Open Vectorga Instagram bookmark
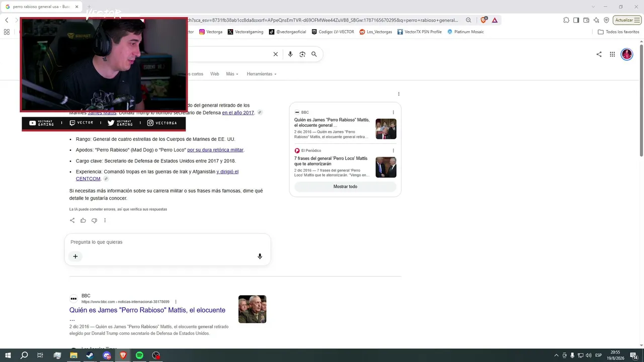This screenshot has height=362, width=644. coord(210,32)
